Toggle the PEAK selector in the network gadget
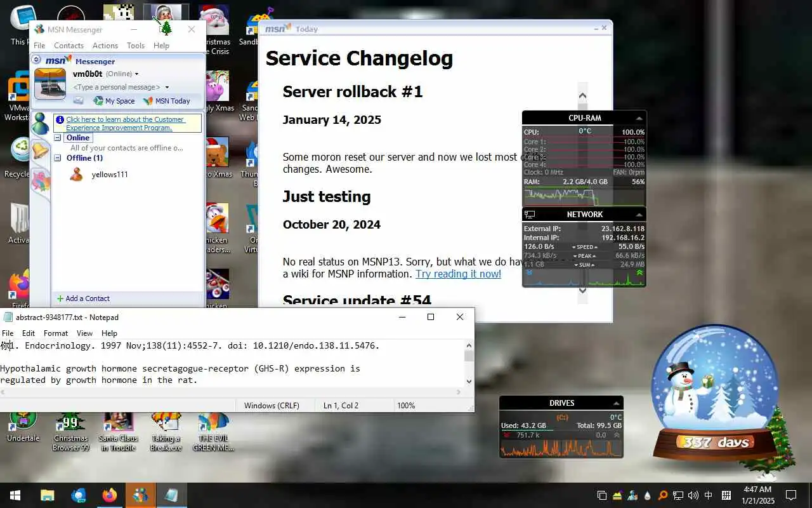Screen dimensions: 812x508 [x=584, y=256]
